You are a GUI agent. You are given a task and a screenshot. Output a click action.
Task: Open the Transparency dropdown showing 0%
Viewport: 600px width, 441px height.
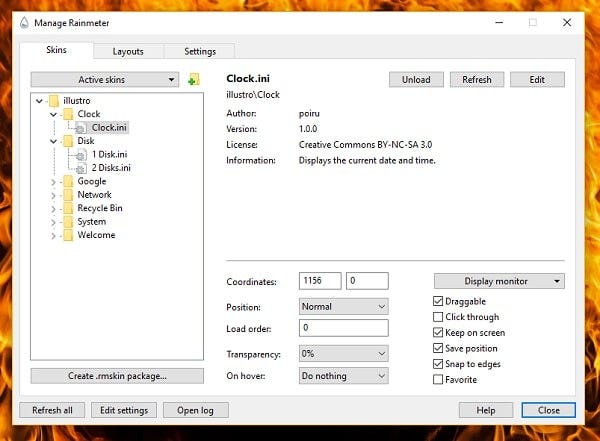pos(344,353)
